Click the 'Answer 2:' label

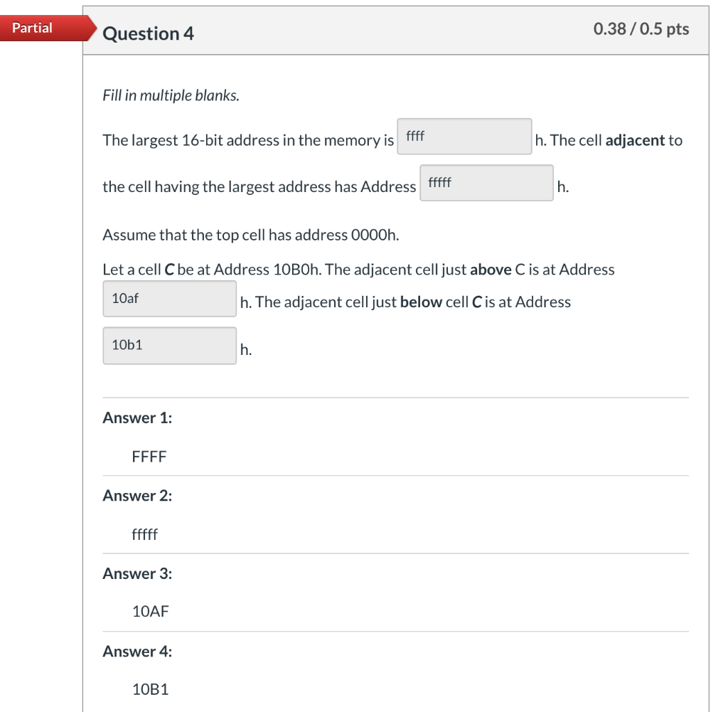[137, 496]
